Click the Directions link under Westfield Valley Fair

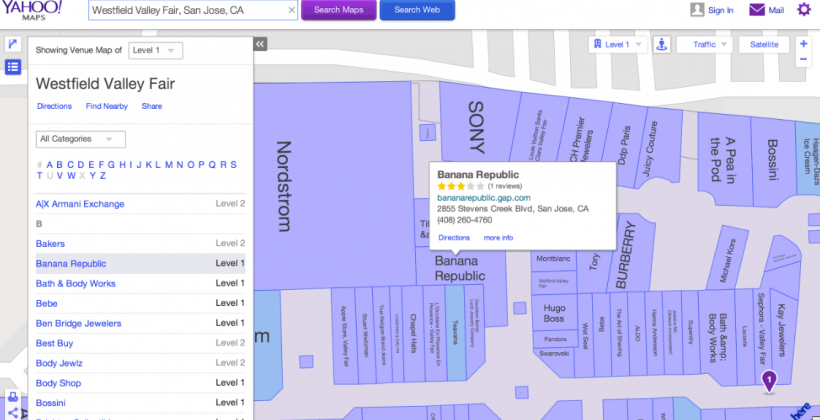[x=54, y=106]
